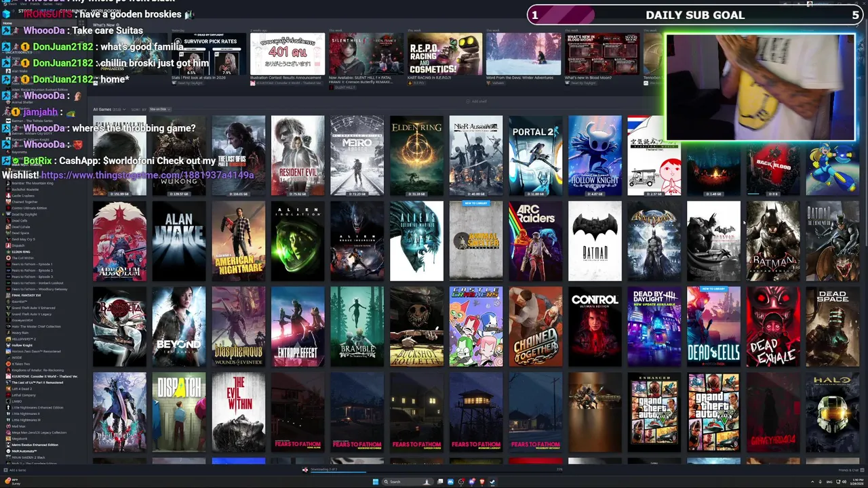Viewport: 868px width, 488px height.
Task: Select the Beyond Two Souls cover
Action: point(179,327)
